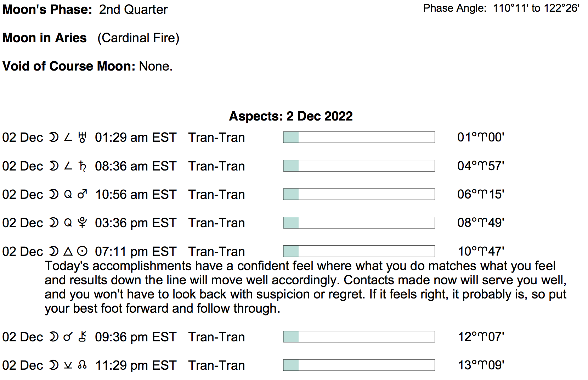Select the conjunction symbol in the Chiron row
The height and width of the screenshot is (380, 588).
click(67, 337)
